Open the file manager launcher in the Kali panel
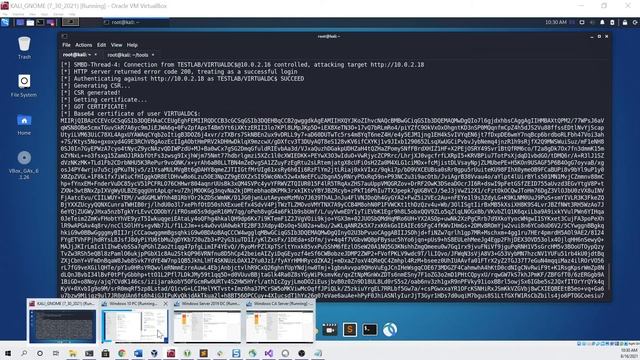 tap(30, 22)
